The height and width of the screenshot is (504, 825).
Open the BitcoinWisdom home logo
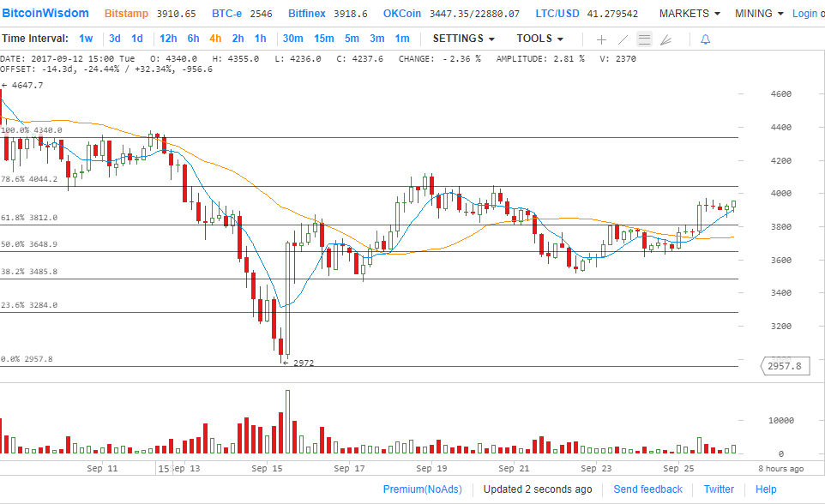(45, 14)
